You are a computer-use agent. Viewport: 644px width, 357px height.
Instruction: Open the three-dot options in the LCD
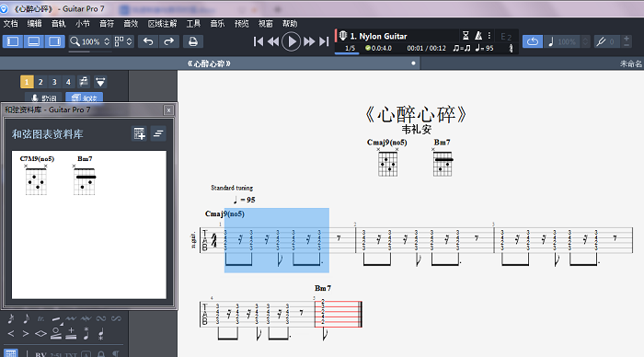489,36
